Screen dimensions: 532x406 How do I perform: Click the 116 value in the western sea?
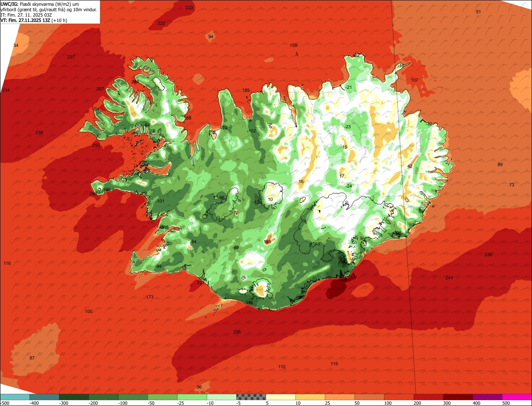[7, 263]
